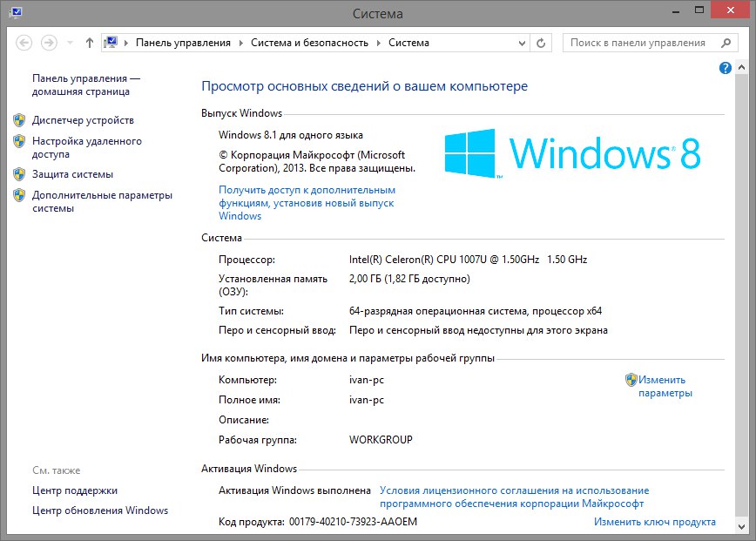This screenshot has width=756, height=541.
Task: Go up one level with Up arrow
Action: (89, 43)
